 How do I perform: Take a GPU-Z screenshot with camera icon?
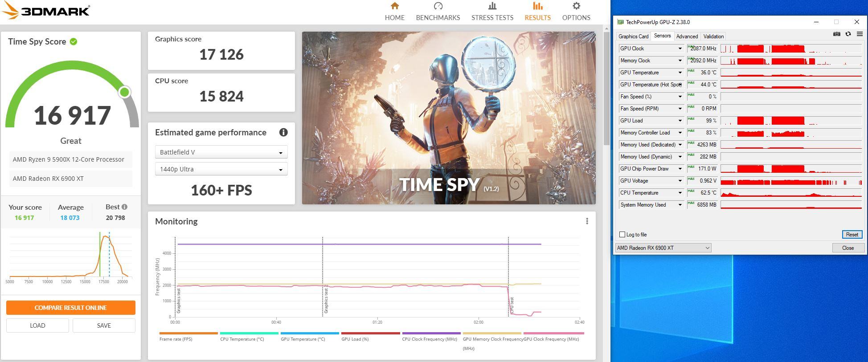(836, 34)
